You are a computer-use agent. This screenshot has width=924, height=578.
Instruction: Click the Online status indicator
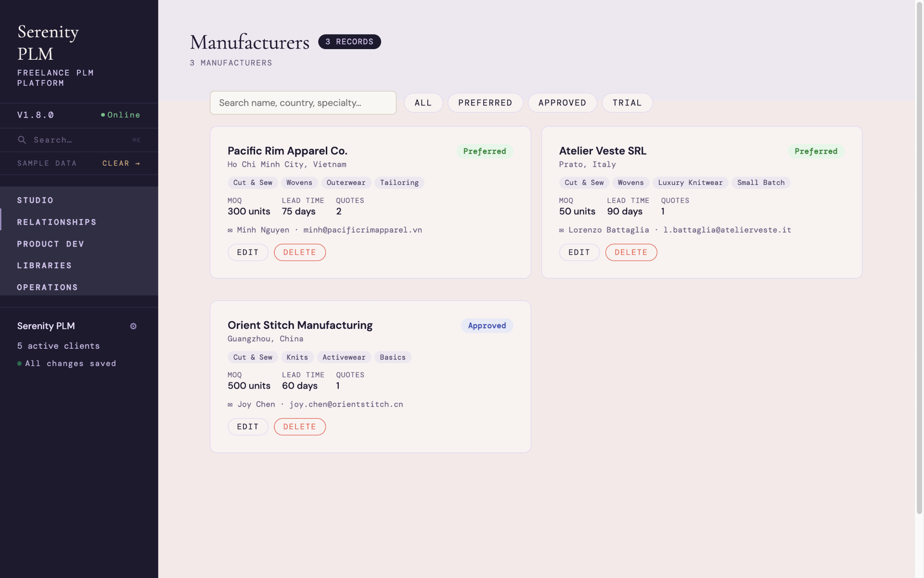coord(120,115)
